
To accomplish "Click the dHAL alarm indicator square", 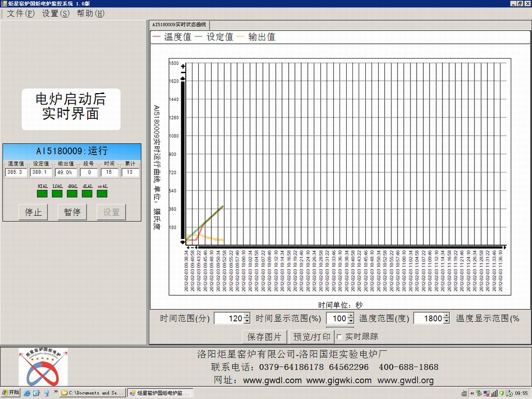I will point(72,193).
